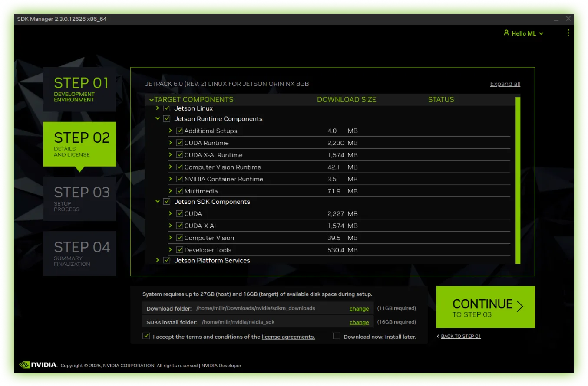The width and height of the screenshot is (588, 386).
Task: Expand the Developer Tools component details
Action: 171,250
